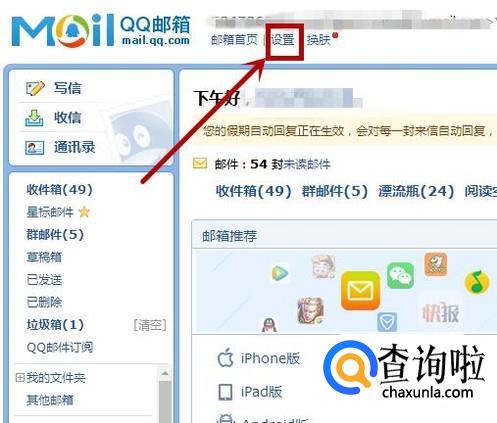Click [清空] to empty the trash folder
Image resolution: width=497 pixels, height=423 pixels.
coord(150,325)
